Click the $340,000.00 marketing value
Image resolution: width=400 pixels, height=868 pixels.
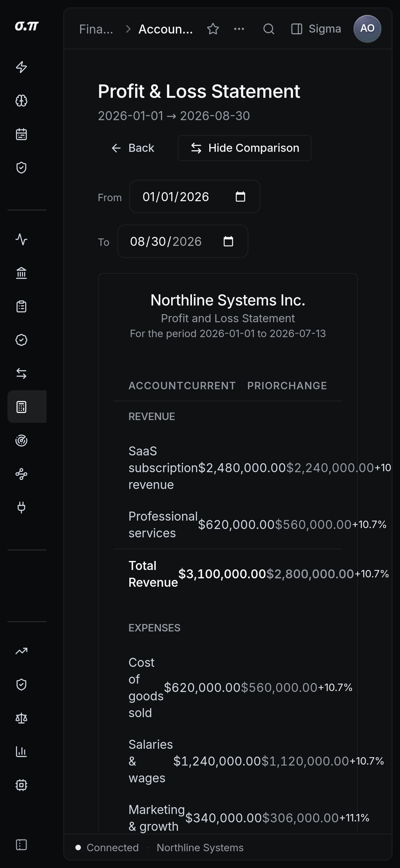tap(224, 818)
